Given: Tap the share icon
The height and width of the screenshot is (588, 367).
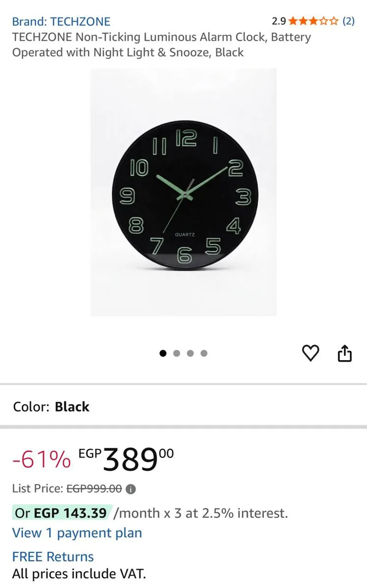Looking at the screenshot, I should click(345, 353).
